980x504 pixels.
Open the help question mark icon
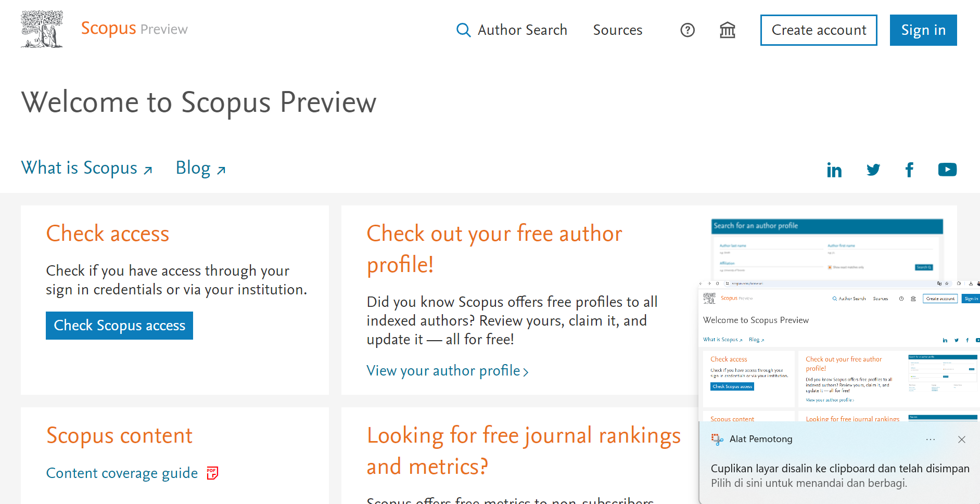pyautogui.click(x=688, y=30)
